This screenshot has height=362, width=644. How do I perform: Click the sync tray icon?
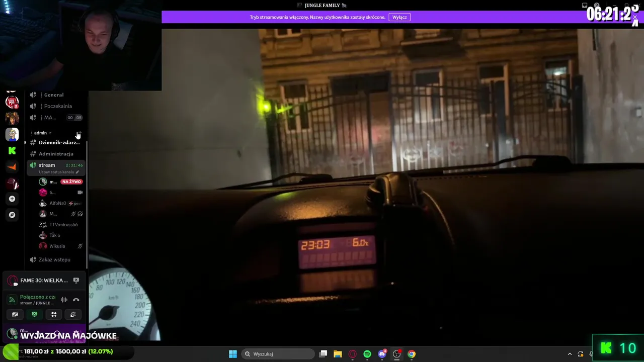581,354
